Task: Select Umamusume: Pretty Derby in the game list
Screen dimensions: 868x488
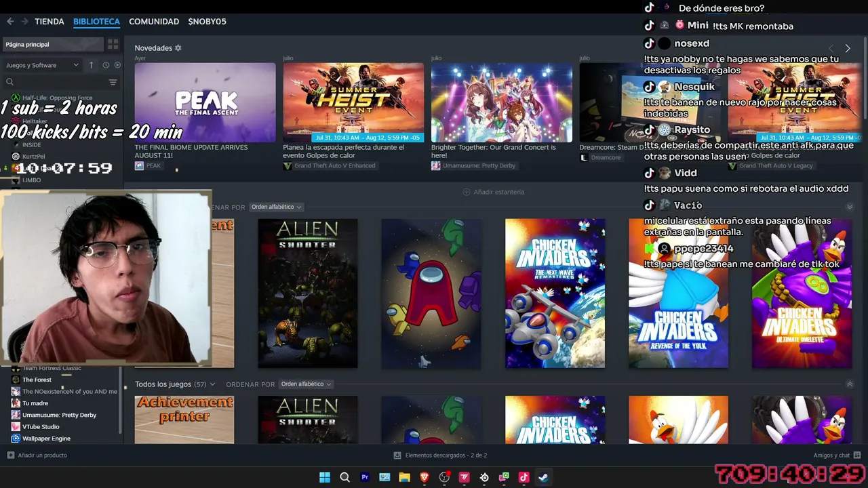Action: [61, 415]
